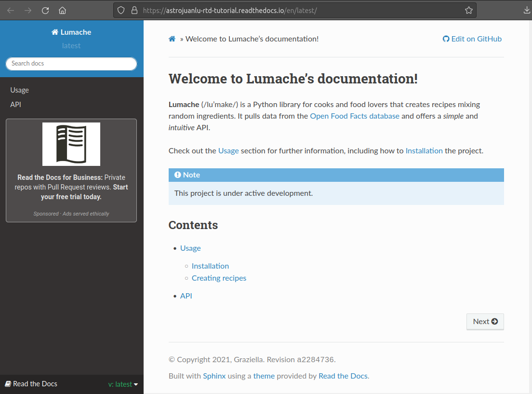Image resolution: width=532 pixels, height=394 pixels.
Task: Select Usage in the sidebar navigation
Action: [19, 90]
